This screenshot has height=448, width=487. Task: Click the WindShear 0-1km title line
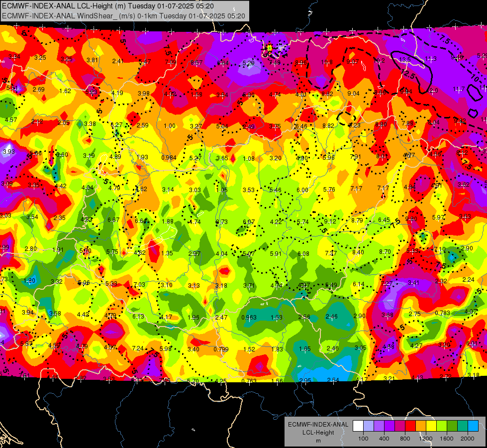[x=123, y=16]
